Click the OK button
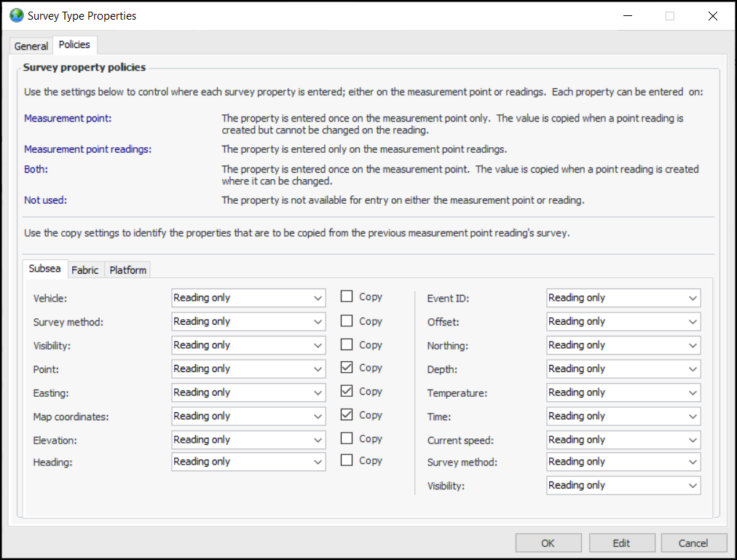The image size is (737, 560). pyautogui.click(x=548, y=543)
